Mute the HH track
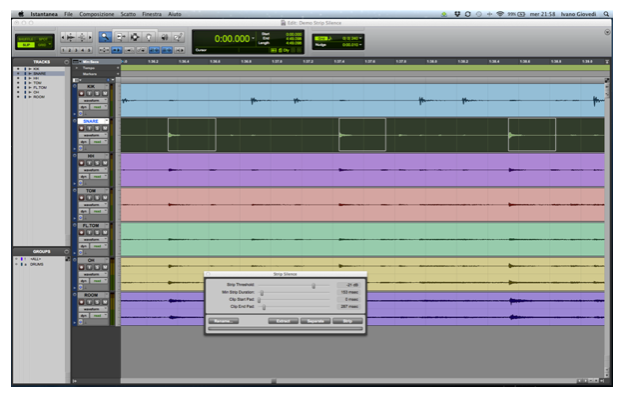The width and height of the screenshot is (630, 397). coord(104,163)
